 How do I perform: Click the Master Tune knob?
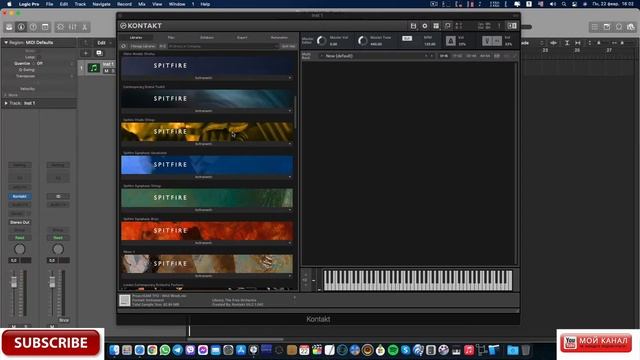coord(362,40)
